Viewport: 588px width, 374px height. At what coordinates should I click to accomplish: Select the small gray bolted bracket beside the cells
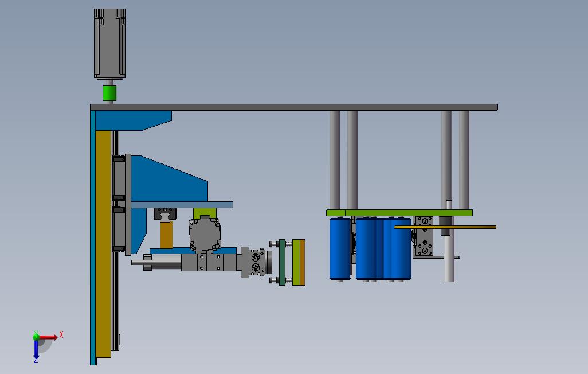425,236
